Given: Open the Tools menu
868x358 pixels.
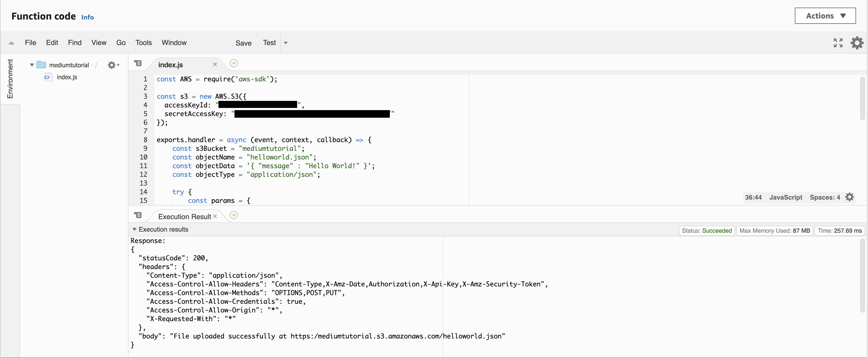Looking at the screenshot, I should point(144,43).
